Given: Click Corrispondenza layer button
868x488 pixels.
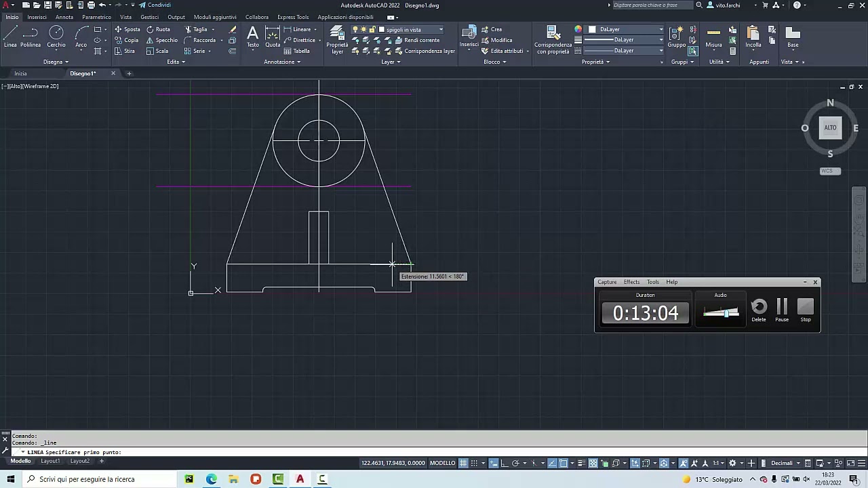Looking at the screenshot, I should pyautogui.click(x=424, y=51).
